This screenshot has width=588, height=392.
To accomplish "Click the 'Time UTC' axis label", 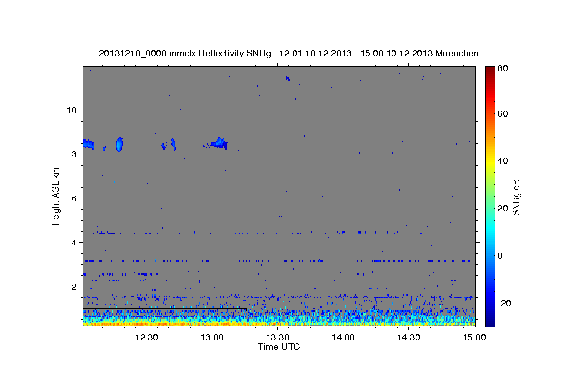I will pyautogui.click(x=279, y=347).
